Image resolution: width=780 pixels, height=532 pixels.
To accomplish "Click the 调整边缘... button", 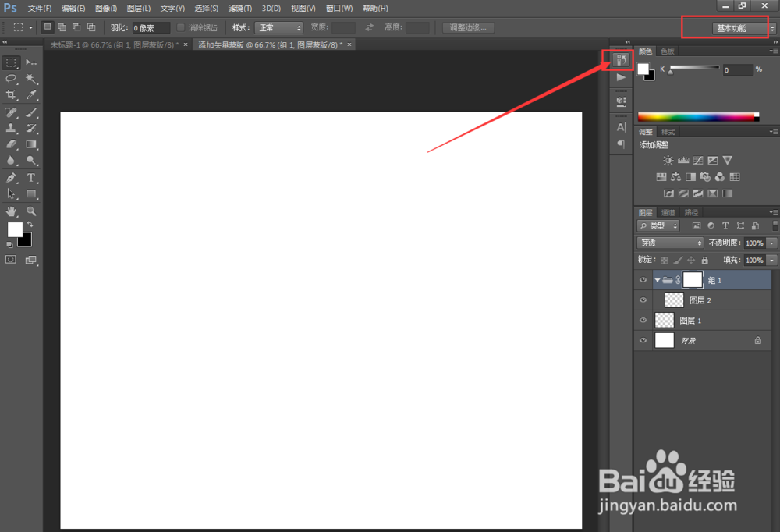I will coord(468,28).
